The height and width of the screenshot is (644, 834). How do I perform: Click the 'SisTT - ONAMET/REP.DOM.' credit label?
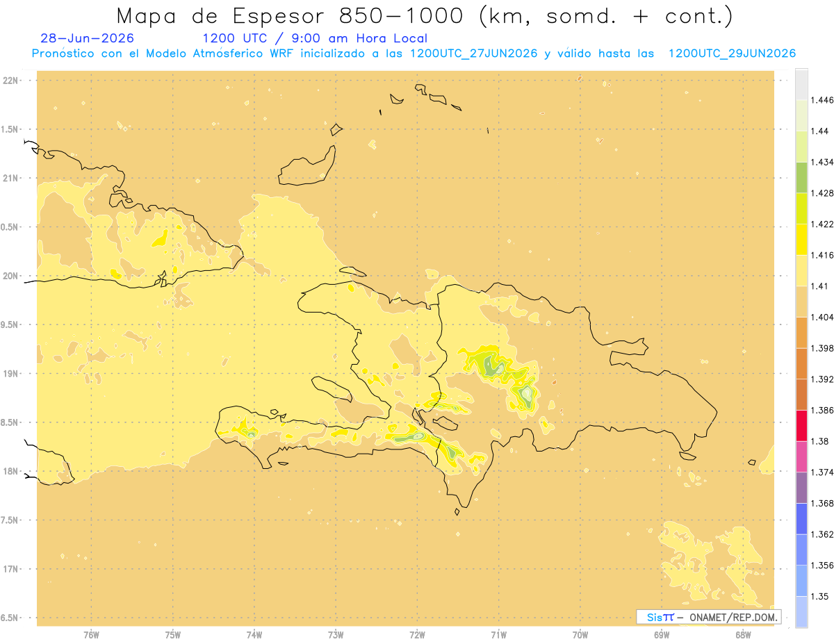[709, 617]
